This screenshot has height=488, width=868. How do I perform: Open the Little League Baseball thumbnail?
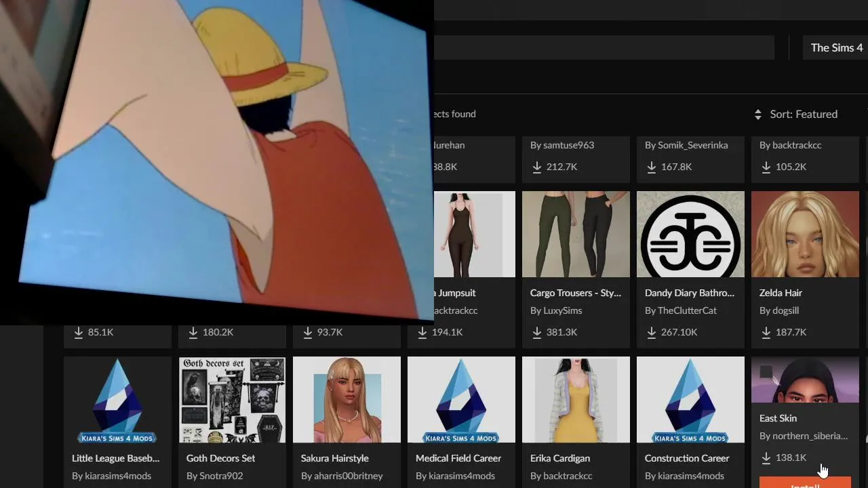click(117, 400)
